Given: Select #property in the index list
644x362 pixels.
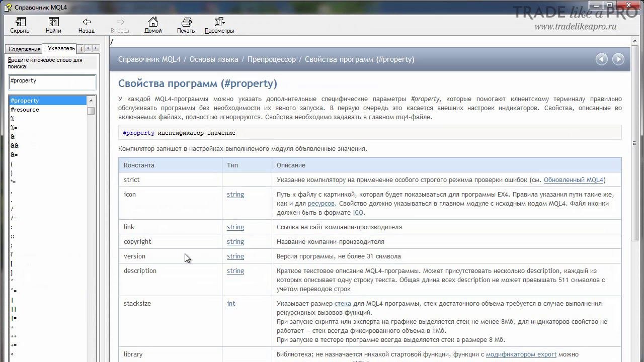Looking at the screenshot, I should tap(47, 101).
